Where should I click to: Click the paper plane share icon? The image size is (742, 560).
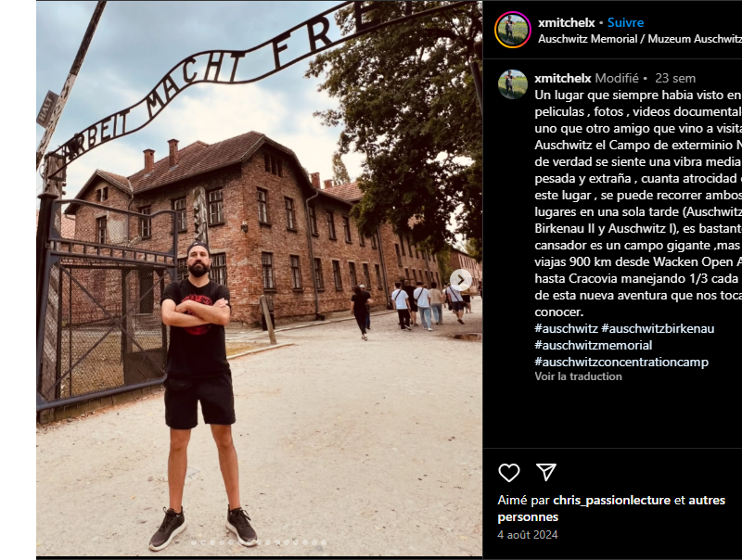pos(545,472)
